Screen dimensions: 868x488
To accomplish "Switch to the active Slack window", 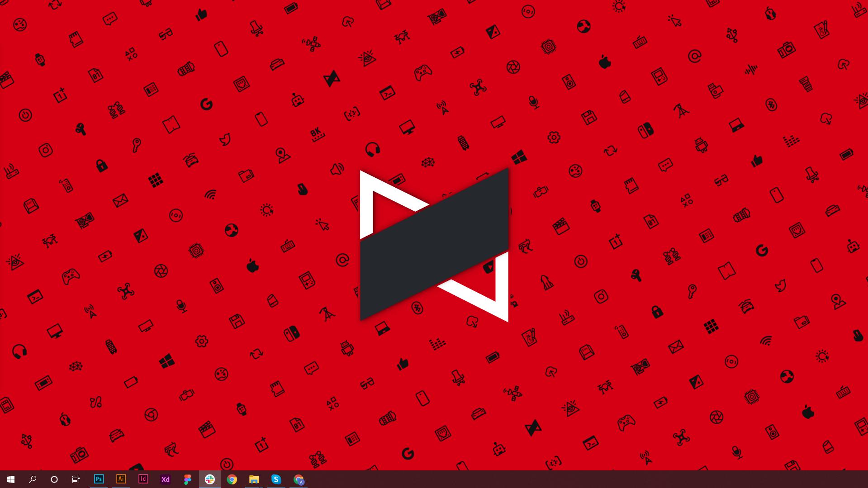I will point(210,479).
